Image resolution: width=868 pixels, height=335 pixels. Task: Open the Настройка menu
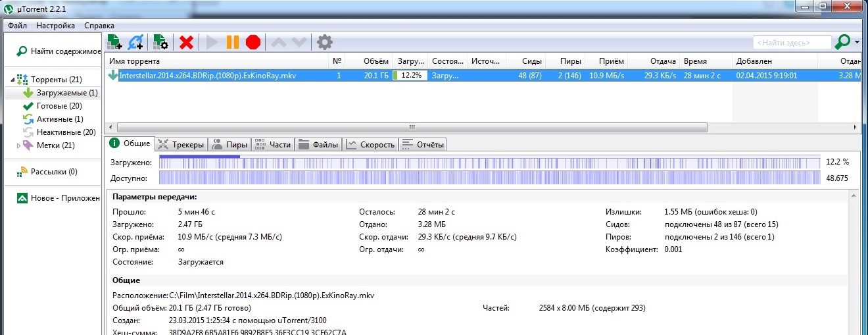(55, 26)
